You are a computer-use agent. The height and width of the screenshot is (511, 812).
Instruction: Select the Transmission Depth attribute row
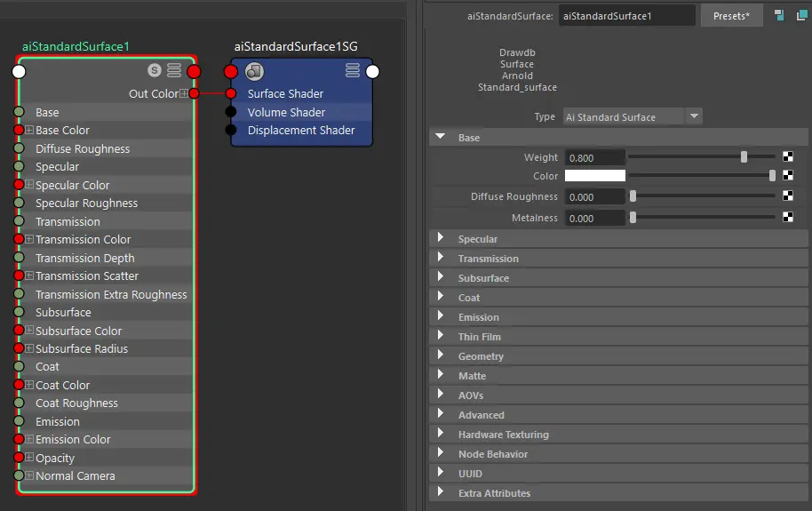pos(85,258)
